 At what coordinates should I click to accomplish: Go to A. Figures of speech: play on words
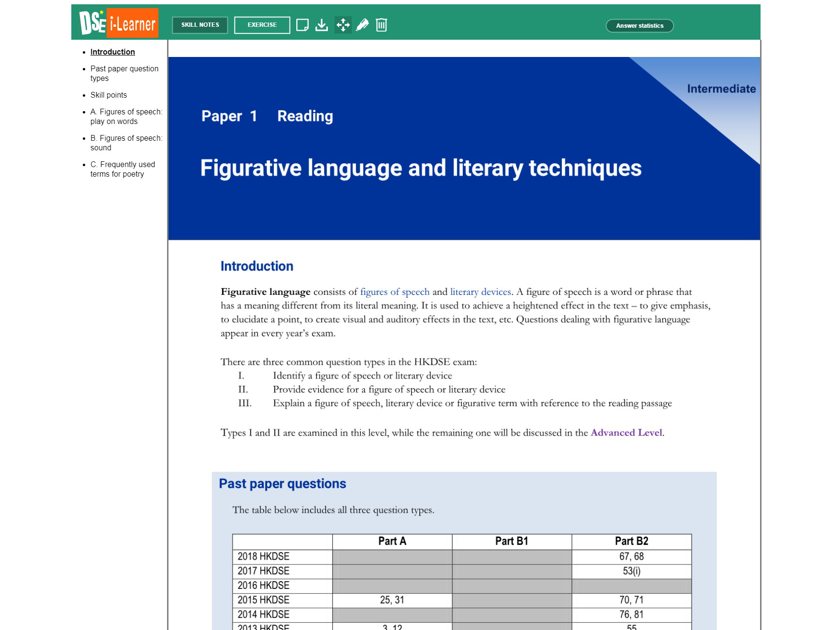[126, 116]
